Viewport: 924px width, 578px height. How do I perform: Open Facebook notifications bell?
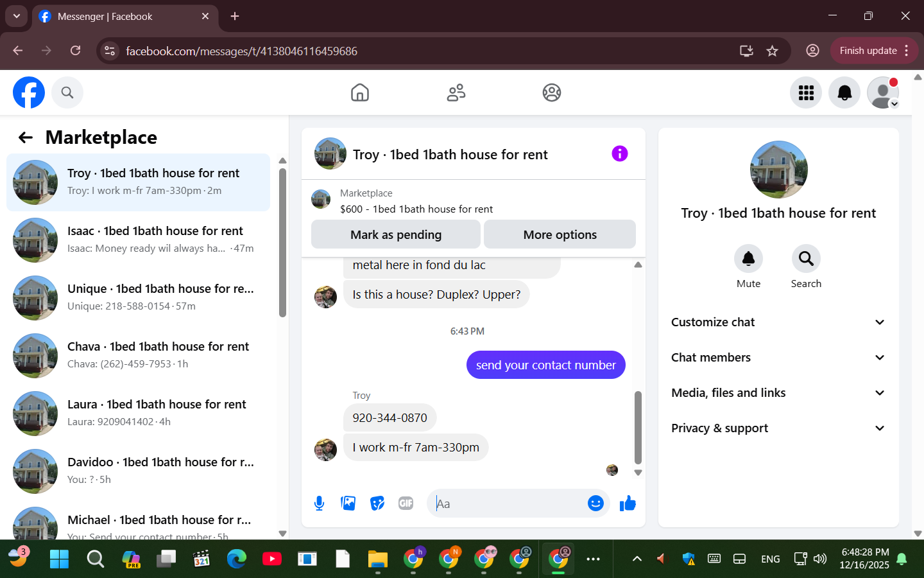click(844, 92)
